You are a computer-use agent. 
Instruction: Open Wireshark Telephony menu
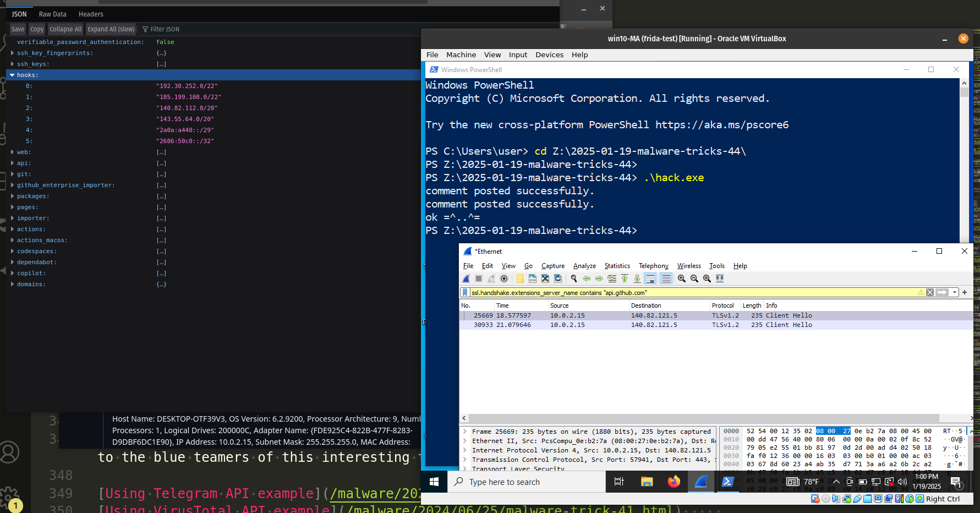654,266
